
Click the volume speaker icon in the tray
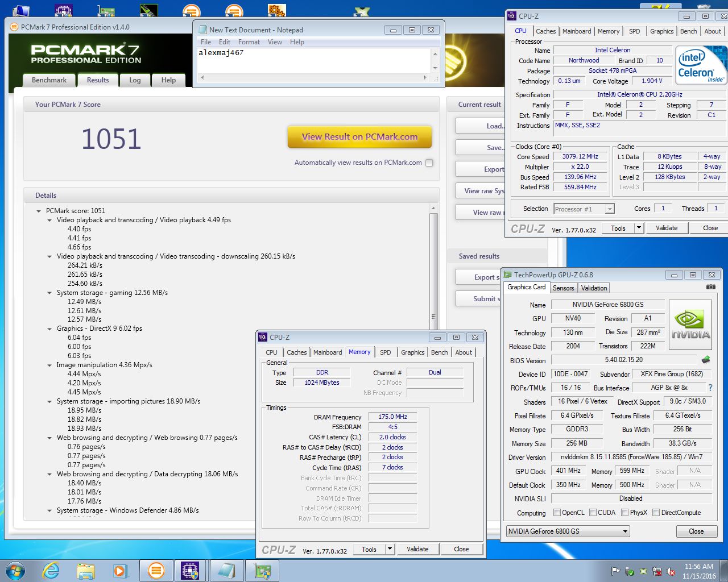[671, 571]
